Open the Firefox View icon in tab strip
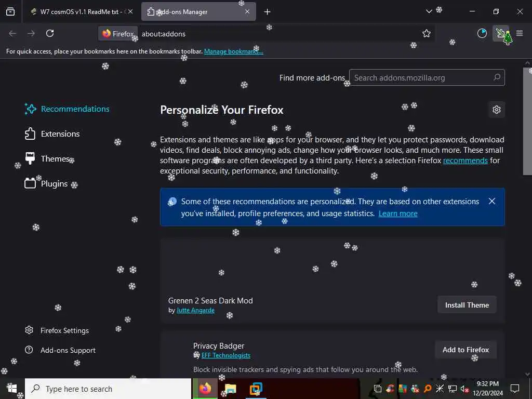 pos(10,11)
